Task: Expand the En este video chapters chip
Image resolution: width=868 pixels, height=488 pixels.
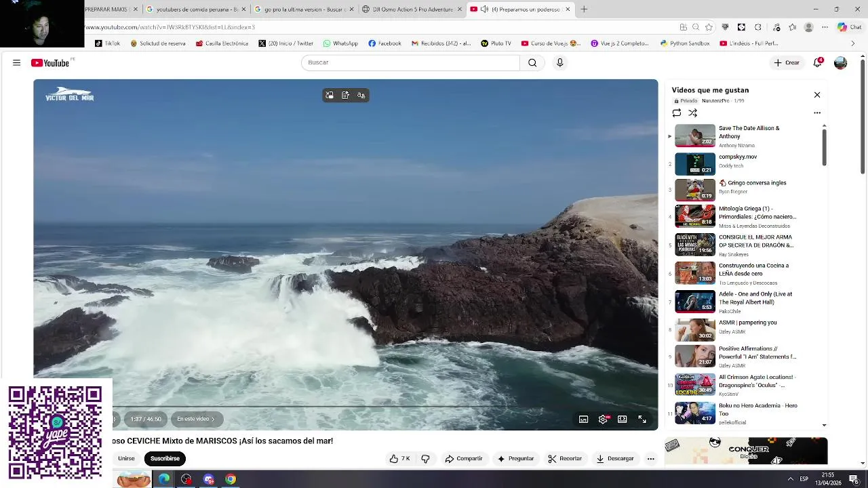Action: 195,419
